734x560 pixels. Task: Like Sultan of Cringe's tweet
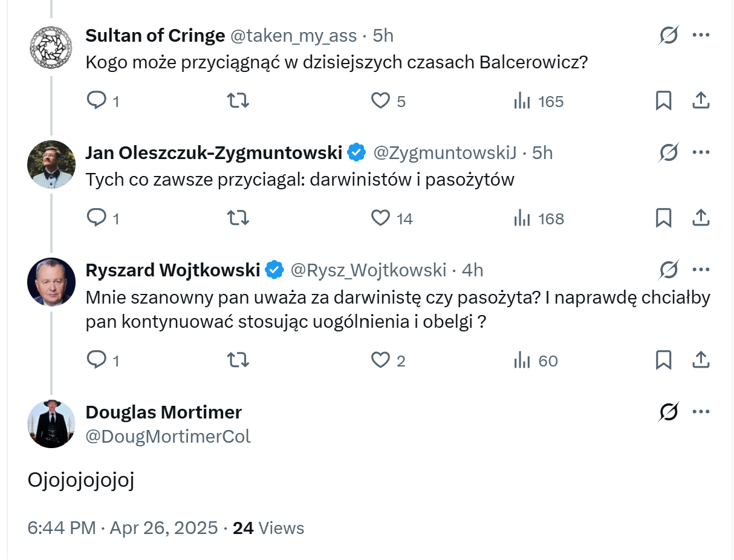pos(380,100)
